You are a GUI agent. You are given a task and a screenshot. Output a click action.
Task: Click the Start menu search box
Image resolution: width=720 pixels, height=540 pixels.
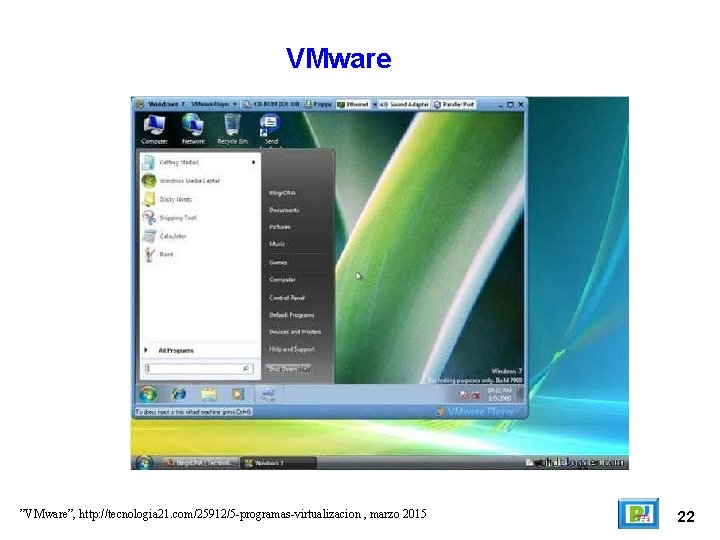(199, 368)
